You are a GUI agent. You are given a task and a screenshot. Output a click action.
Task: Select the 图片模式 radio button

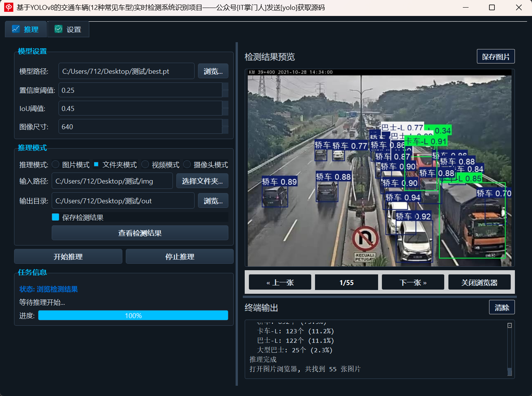pyautogui.click(x=55, y=164)
